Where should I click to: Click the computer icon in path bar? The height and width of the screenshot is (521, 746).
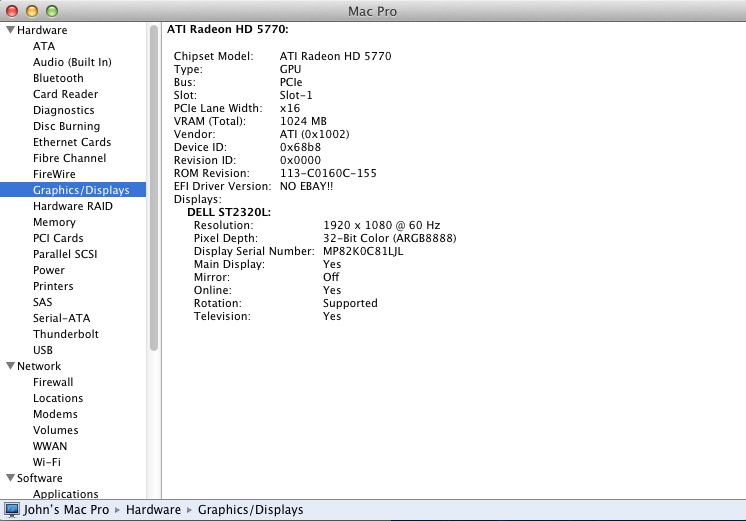11,510
